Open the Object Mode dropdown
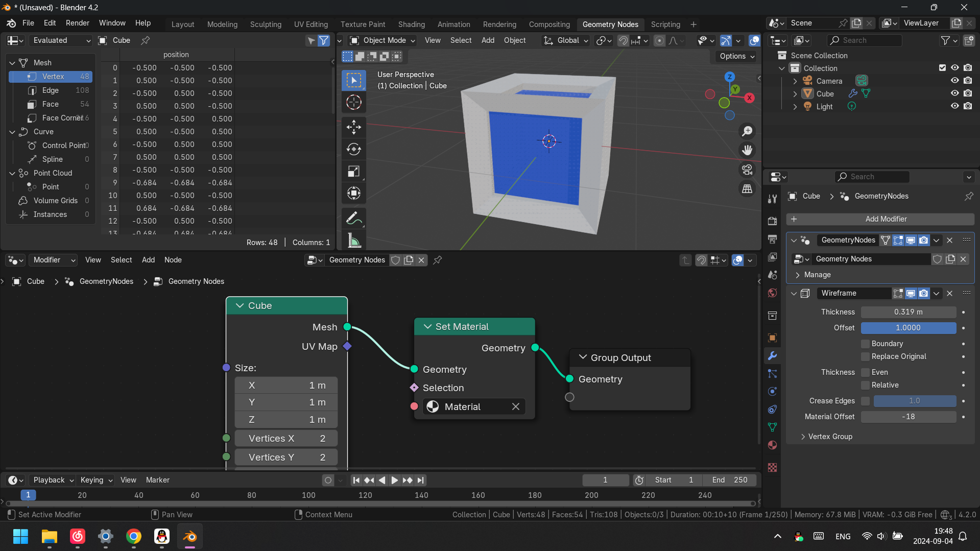Screen dimensions: 980x551 [383, 40]
